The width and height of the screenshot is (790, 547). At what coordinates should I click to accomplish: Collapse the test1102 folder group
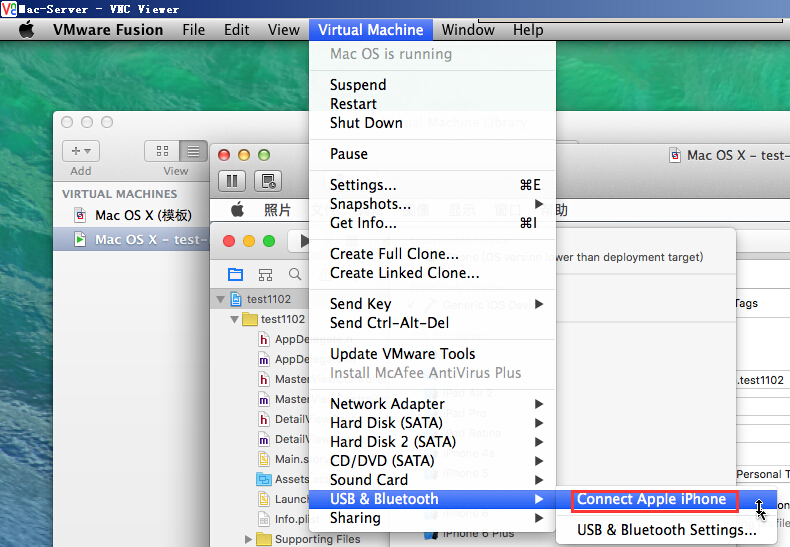(x=234, y=319)
